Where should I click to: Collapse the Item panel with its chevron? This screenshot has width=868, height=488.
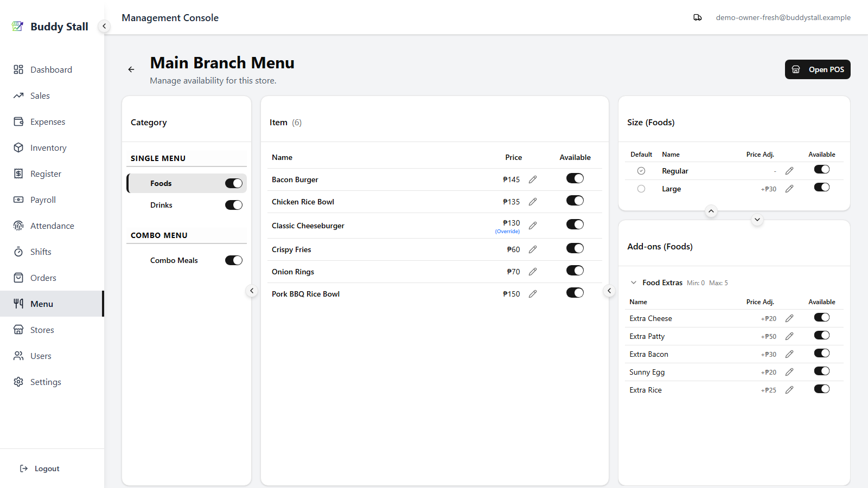coord(609,291)
